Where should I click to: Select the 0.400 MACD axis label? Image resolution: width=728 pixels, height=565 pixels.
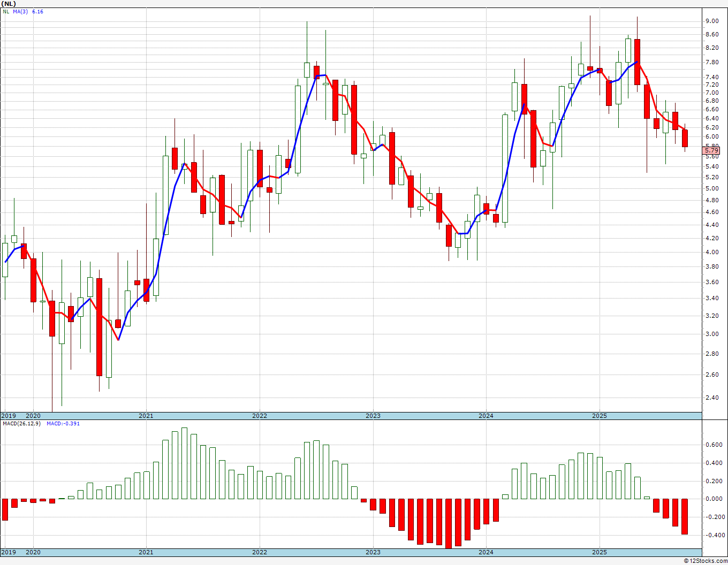[714, 463]
